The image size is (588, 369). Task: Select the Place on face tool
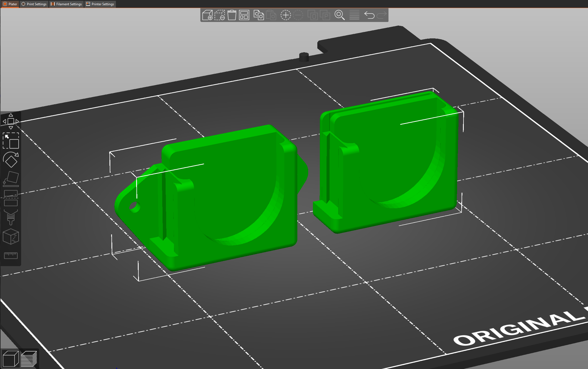point(11,179)
